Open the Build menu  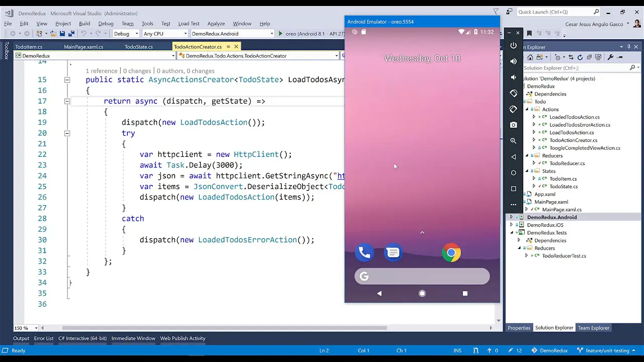click(84, 23)
